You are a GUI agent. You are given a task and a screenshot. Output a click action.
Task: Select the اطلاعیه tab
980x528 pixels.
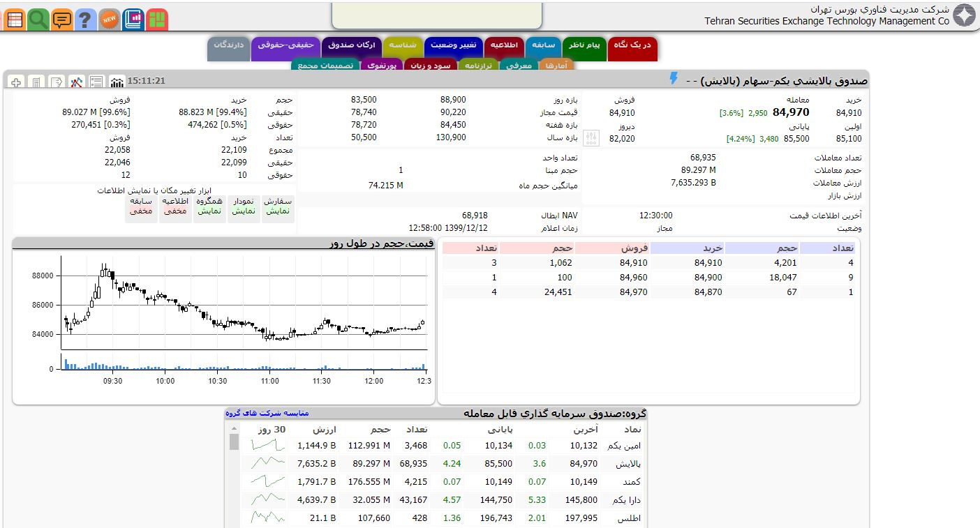pos(504,48)
